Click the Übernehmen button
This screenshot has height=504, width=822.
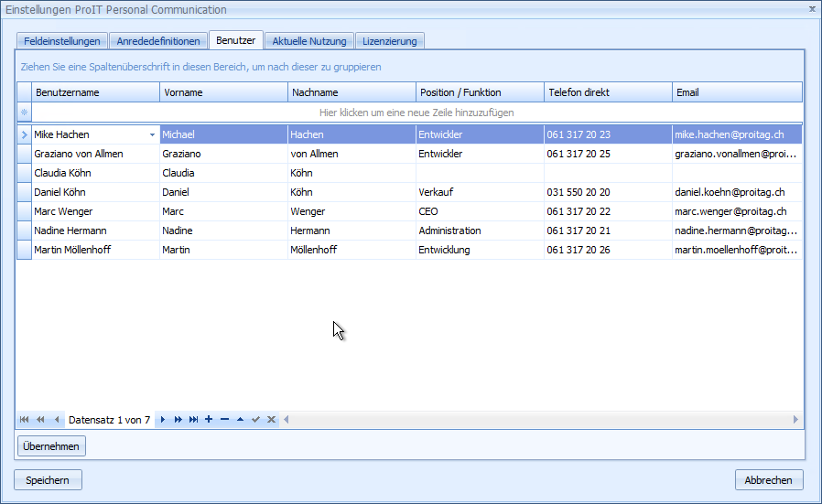coord(51,446)
